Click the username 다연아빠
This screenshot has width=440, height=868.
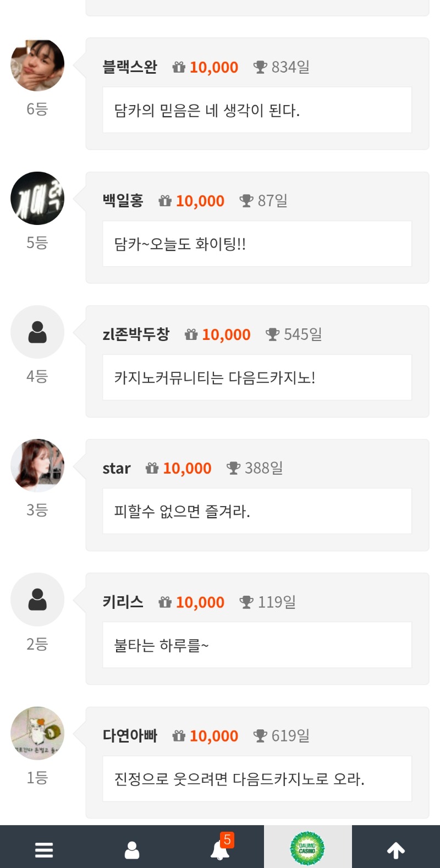point(130,735)
